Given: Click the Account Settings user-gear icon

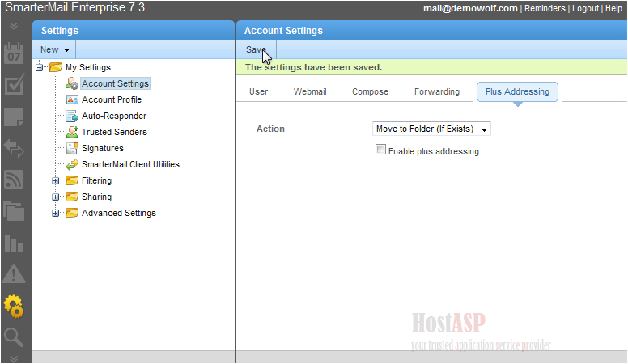Looking at the screenshot, I should 72,83.
